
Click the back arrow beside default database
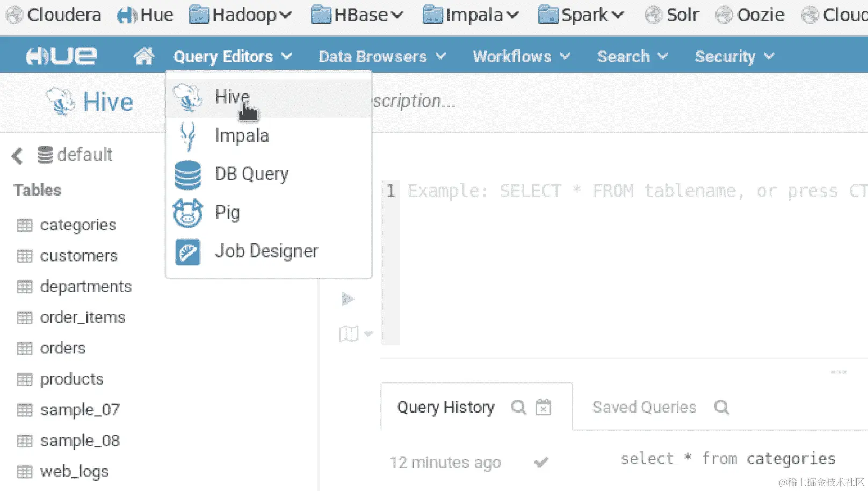coord(17,156)
